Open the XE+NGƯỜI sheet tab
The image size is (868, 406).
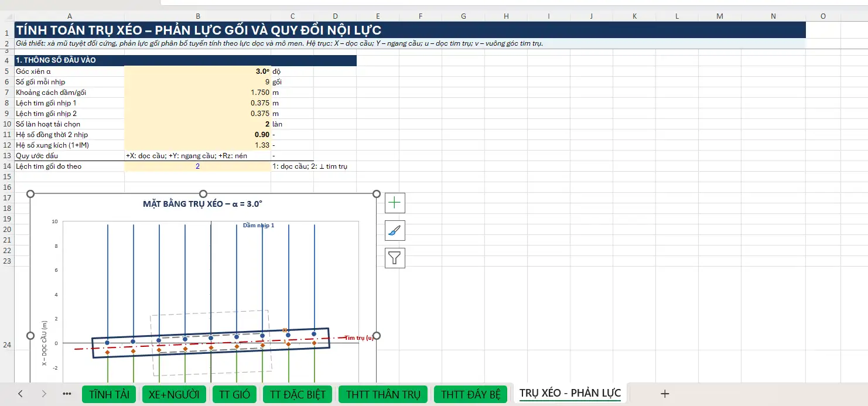[174, 394]
